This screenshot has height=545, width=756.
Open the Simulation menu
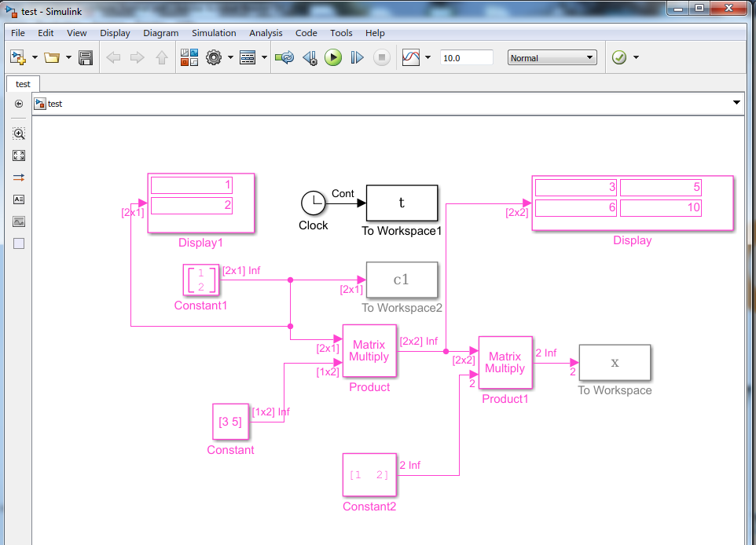tap(214, 33)
